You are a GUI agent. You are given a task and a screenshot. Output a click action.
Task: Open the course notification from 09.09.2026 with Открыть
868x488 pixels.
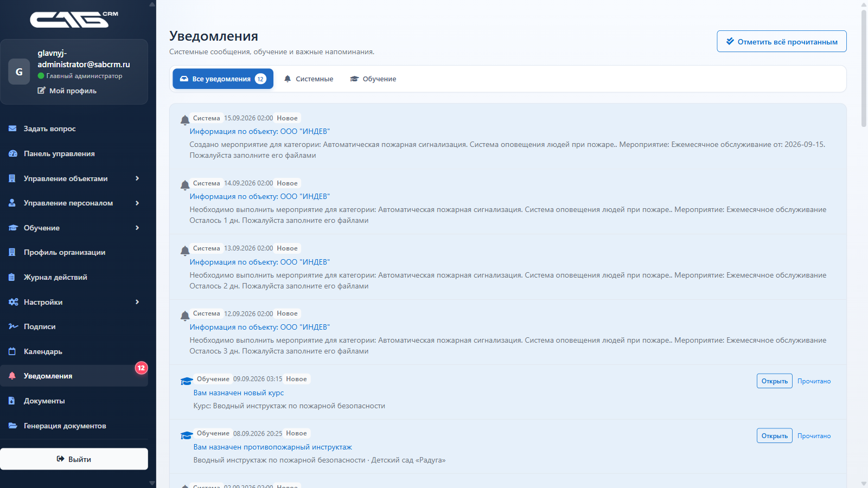click(774, 381)
